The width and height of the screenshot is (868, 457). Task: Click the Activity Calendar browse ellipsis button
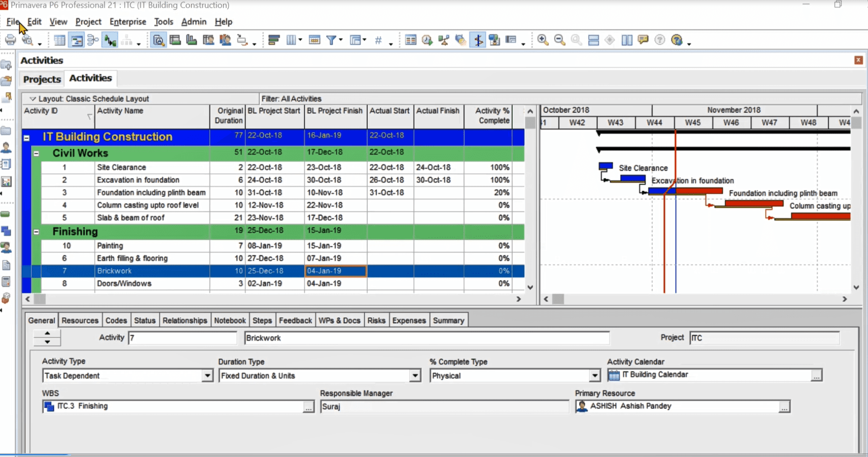816,376
